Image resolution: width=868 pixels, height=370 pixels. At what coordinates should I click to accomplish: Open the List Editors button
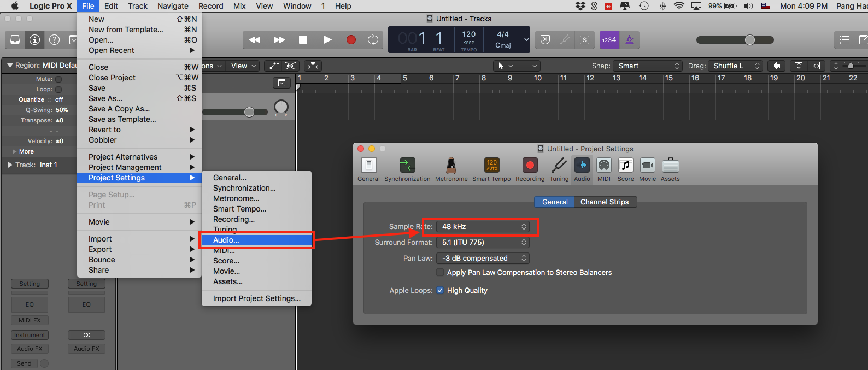[x=844, y=39]
